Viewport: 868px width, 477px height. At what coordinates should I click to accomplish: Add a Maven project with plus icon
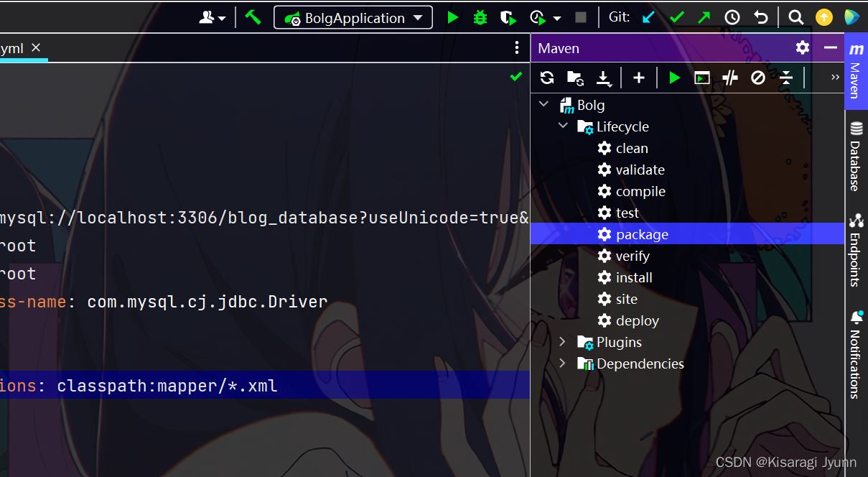(639, 78)
